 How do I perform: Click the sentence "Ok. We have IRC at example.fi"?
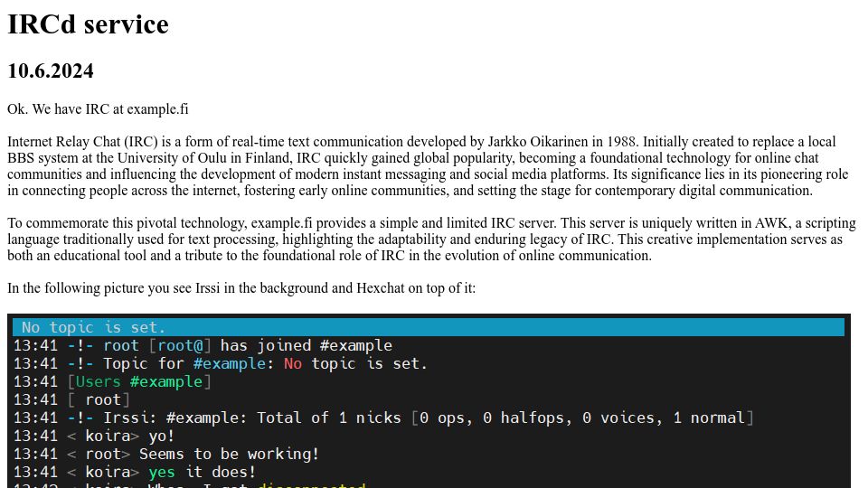[x=98, y=109]
